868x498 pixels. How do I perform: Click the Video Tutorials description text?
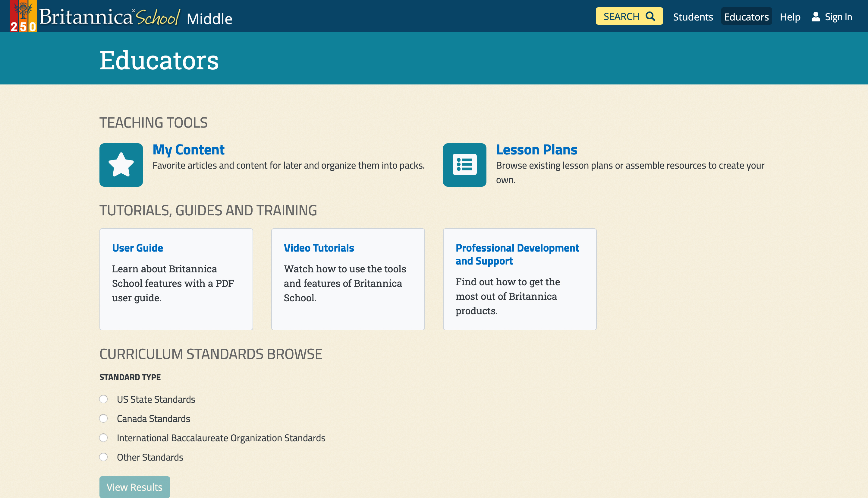(x=345, y=283)
